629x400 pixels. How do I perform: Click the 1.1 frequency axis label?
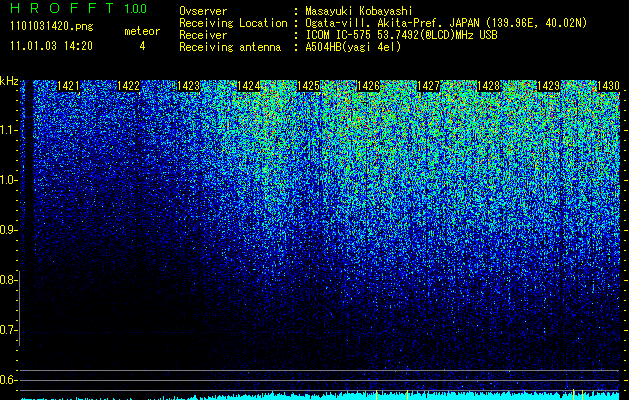pyautogui.click(x=8, y=130)
